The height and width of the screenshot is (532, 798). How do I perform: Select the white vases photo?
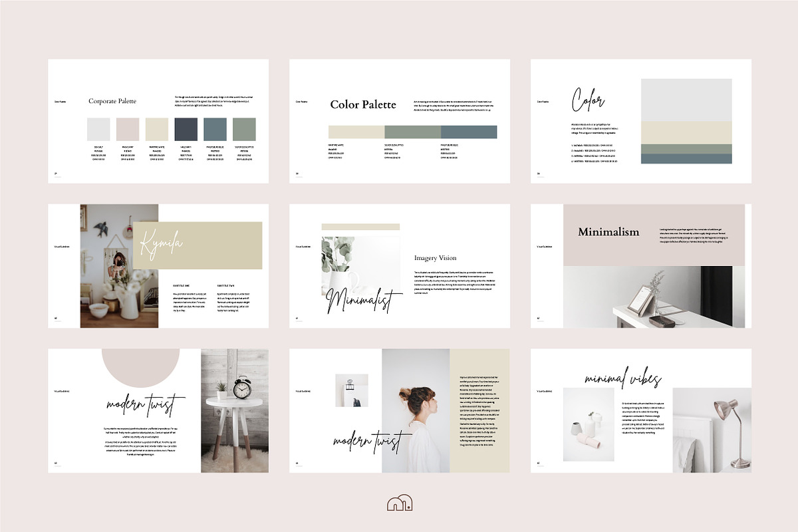tap(589, 424)
